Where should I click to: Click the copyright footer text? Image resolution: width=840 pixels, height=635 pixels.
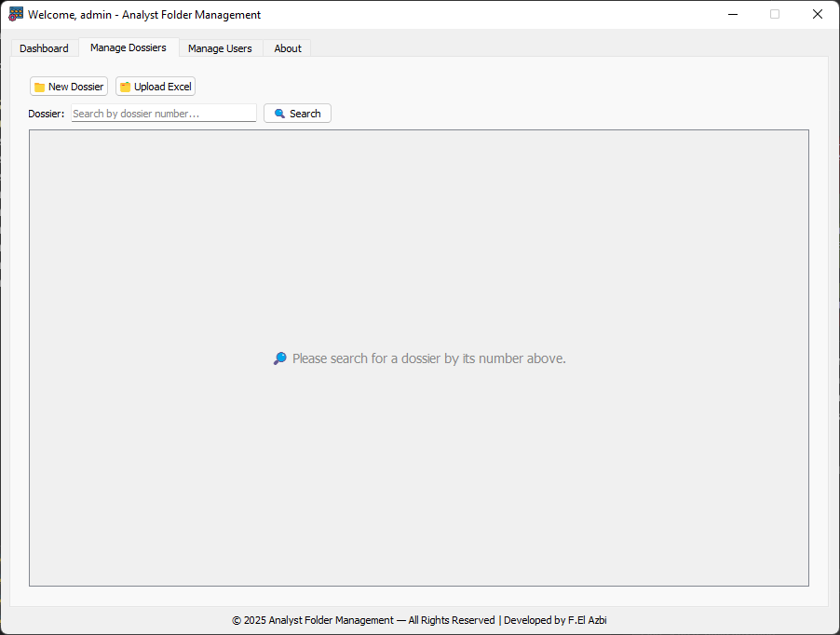pyautogui.click(x=419, y=620)
